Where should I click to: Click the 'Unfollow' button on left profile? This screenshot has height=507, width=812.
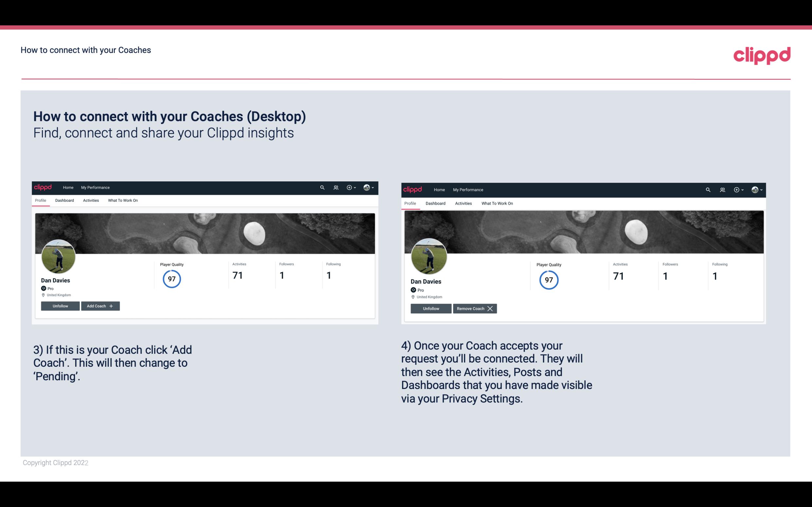point(60,306)
